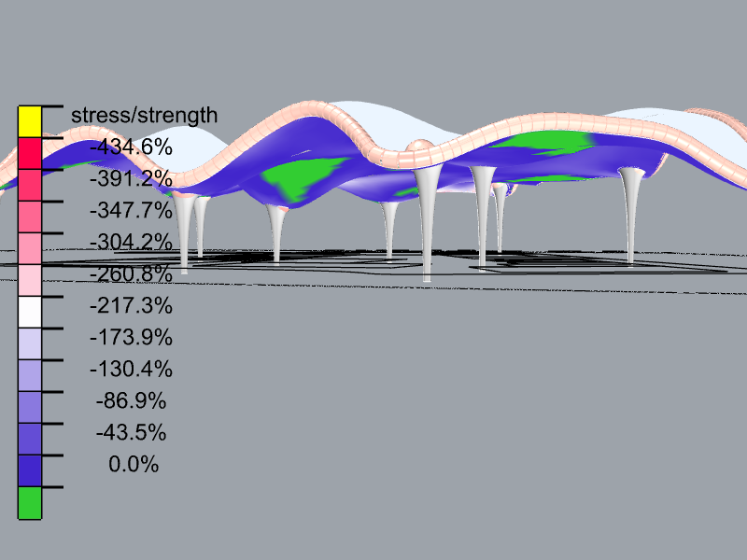The height and width of the screenshot is (560, 747).
Task: Click the green stress patch on left shell
Action: 301,176
